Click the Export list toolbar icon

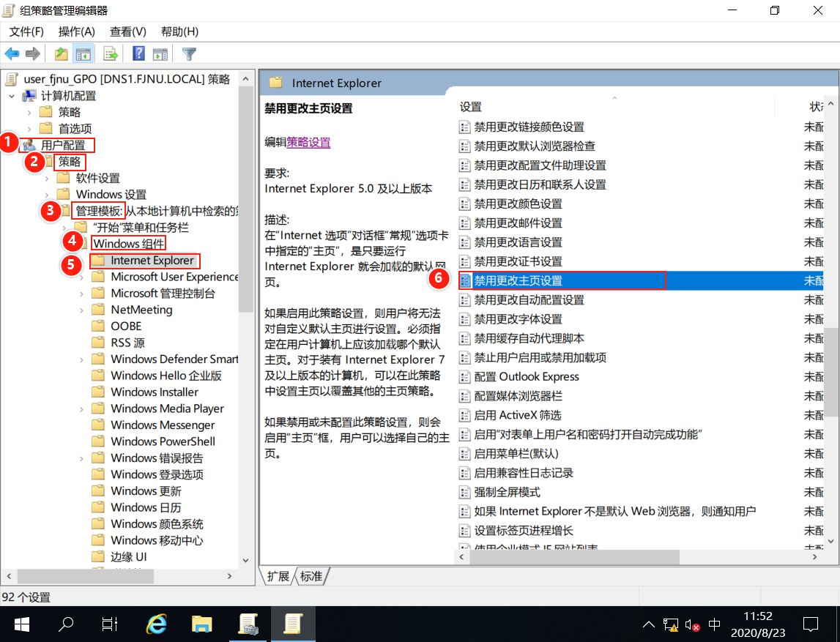(111, 53)
